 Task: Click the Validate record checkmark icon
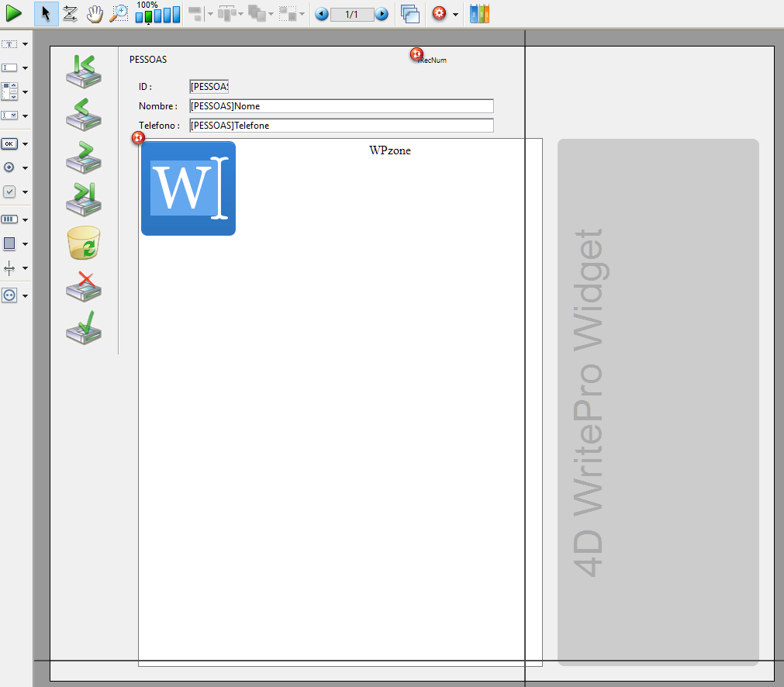pos(84,328)
